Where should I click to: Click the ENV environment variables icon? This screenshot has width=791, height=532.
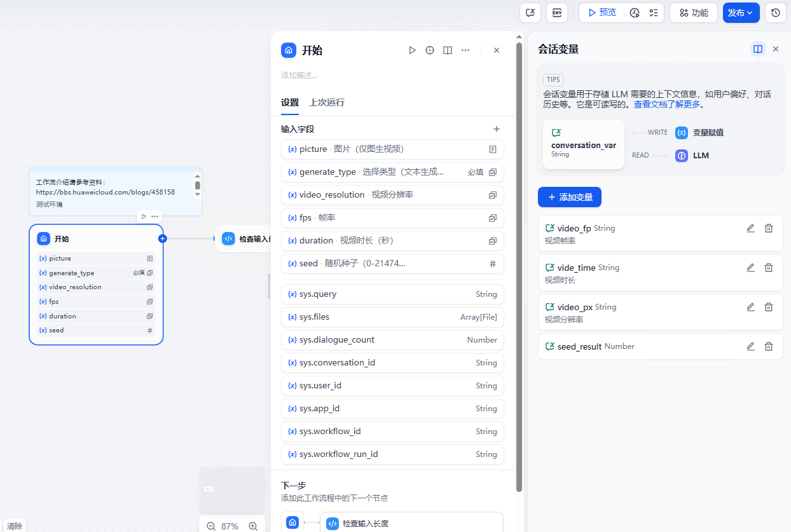tap(556, 12)
